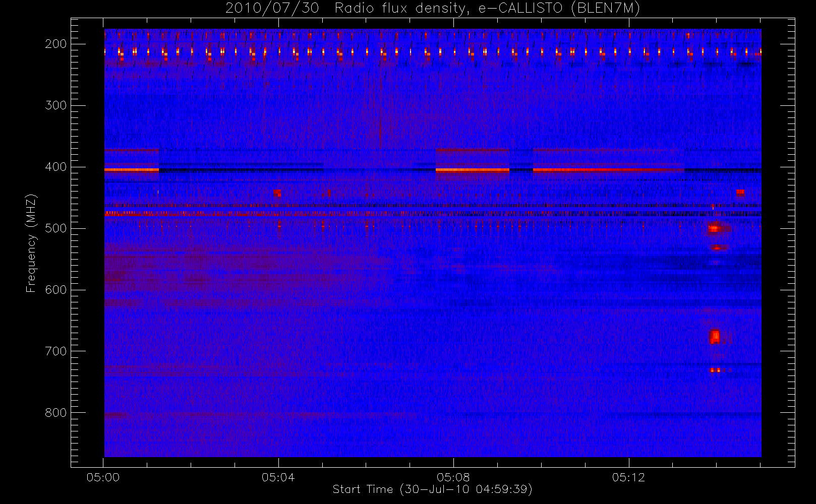
Task: Click the 300 frequency axis label
Action: (x=56, y=105)
